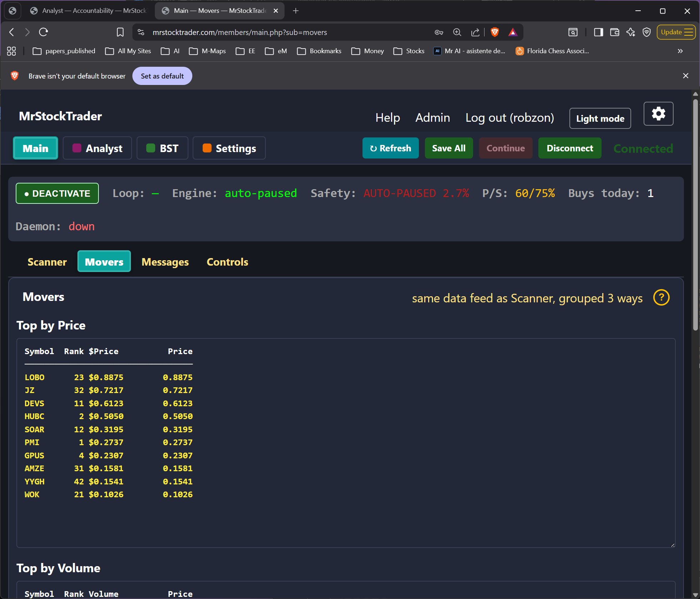Open Leo AI sparkle icon
The width and height of the screenshot is (700, 599).
pos(630,32)
